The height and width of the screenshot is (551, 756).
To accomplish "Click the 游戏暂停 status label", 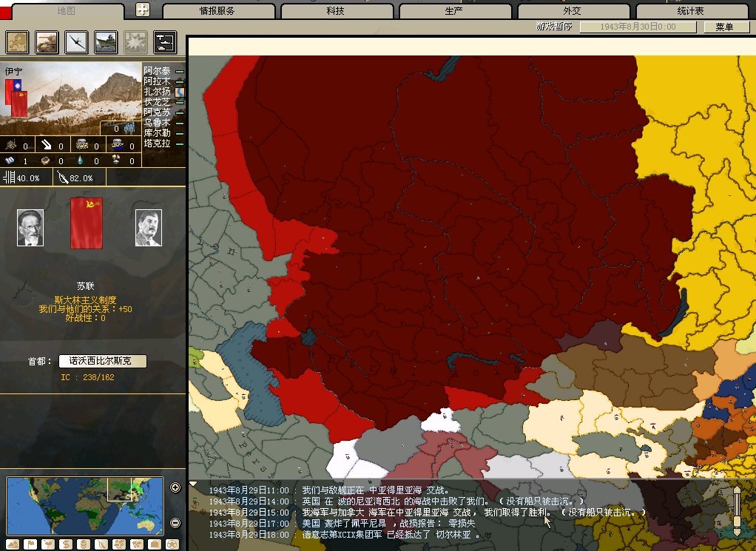I will click(554, 27).
